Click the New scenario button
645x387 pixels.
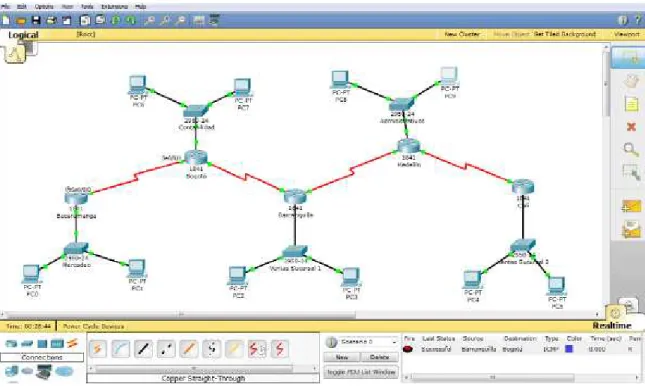pyautogui.click(x=342, y=357)
